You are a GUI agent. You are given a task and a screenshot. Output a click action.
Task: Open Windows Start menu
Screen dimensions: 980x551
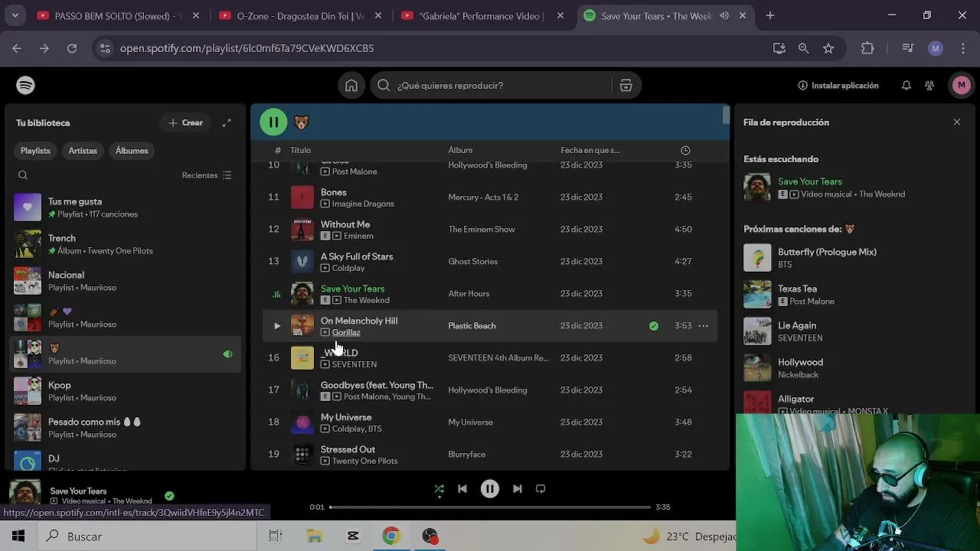pyautogui.click(x=18, y=536)
